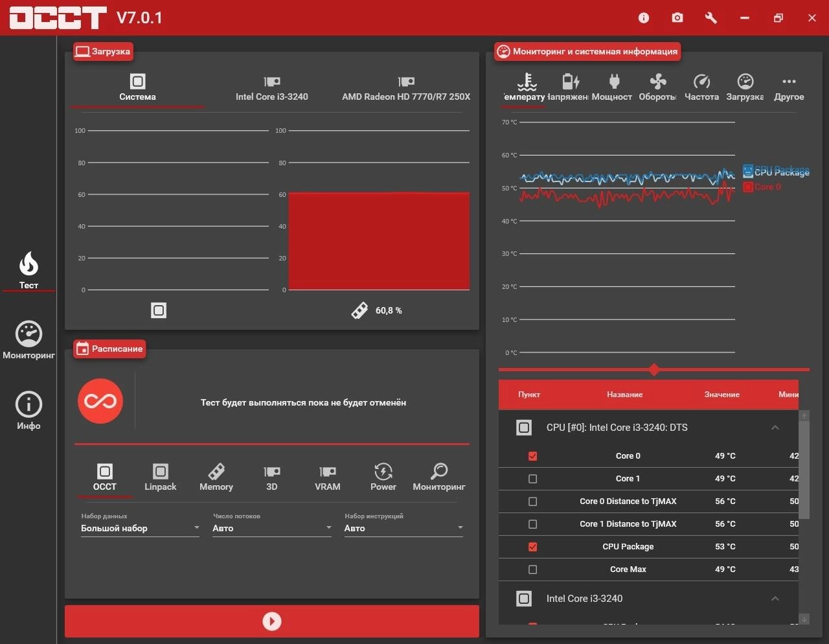
Task: Switch to frequency (Частота) tab
Action: coord(701,87)
